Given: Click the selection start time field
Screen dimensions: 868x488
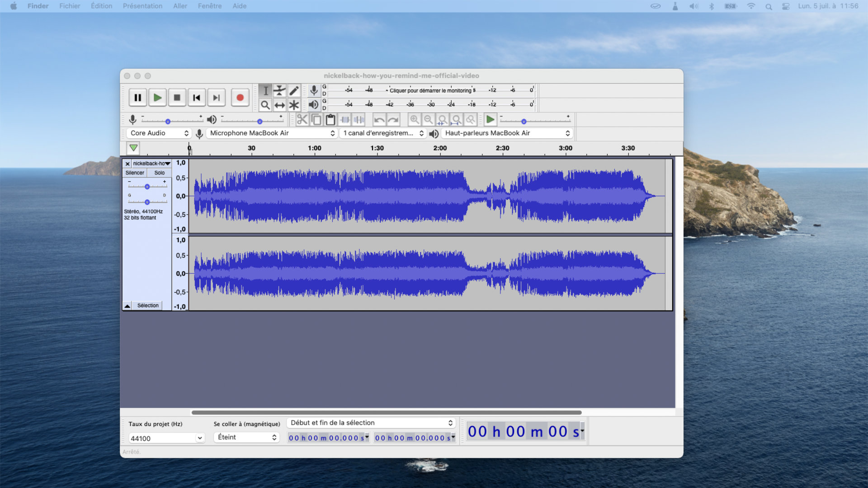Looking at the screenshot, I should pyautogui.click(x=328, y=438).
